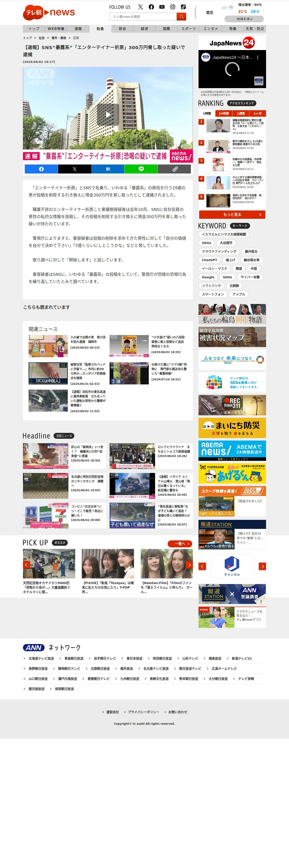
Task: Share article via blue Facebook button
Action: (x=41, y=169)
